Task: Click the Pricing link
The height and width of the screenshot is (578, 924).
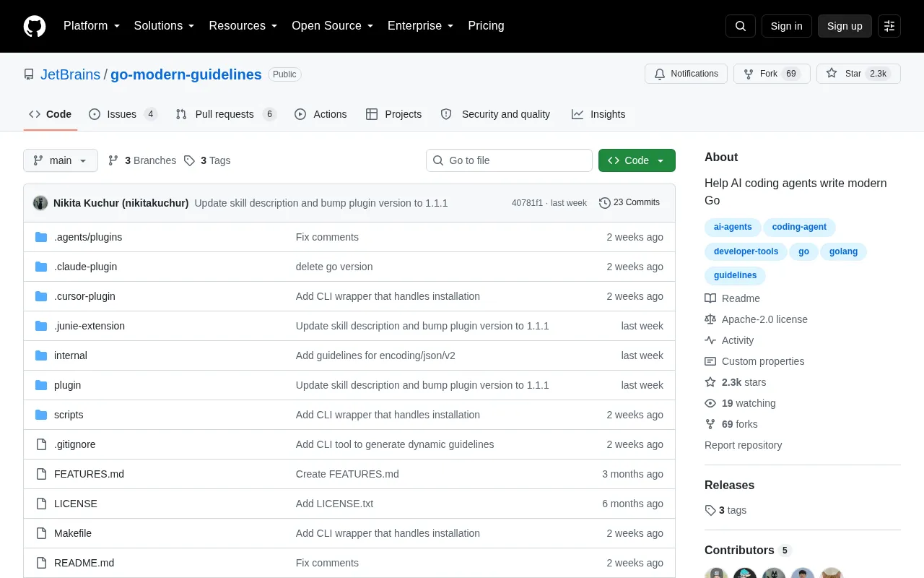Action: [486, 26]
